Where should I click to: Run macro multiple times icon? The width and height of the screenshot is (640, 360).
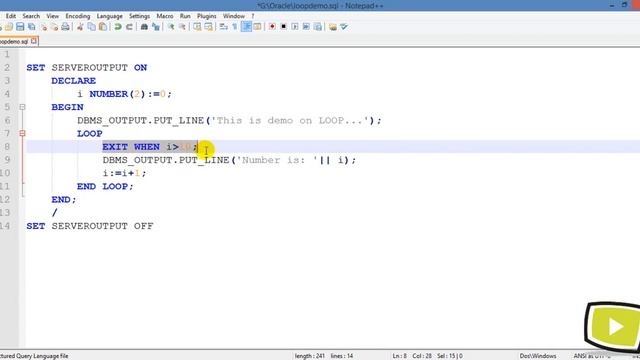(307, 27)
